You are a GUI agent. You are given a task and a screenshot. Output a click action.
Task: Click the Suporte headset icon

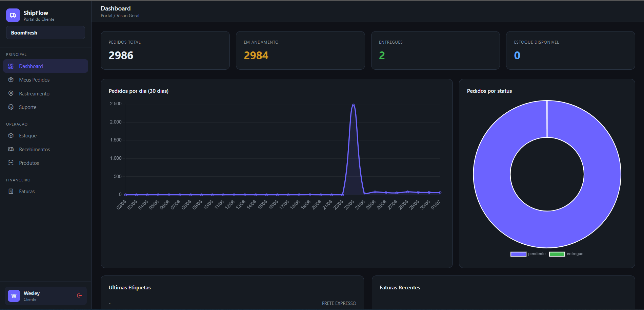[x=11, y=107]
